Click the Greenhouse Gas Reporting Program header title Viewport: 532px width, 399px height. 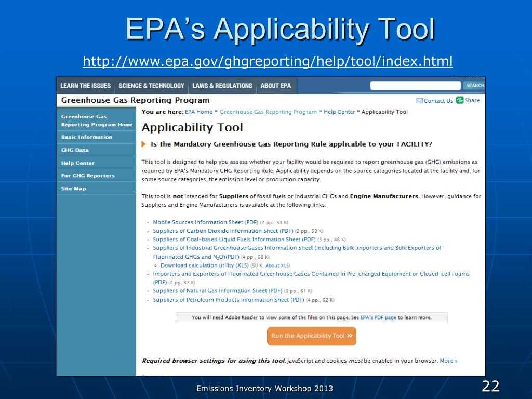tap(135, 100)
